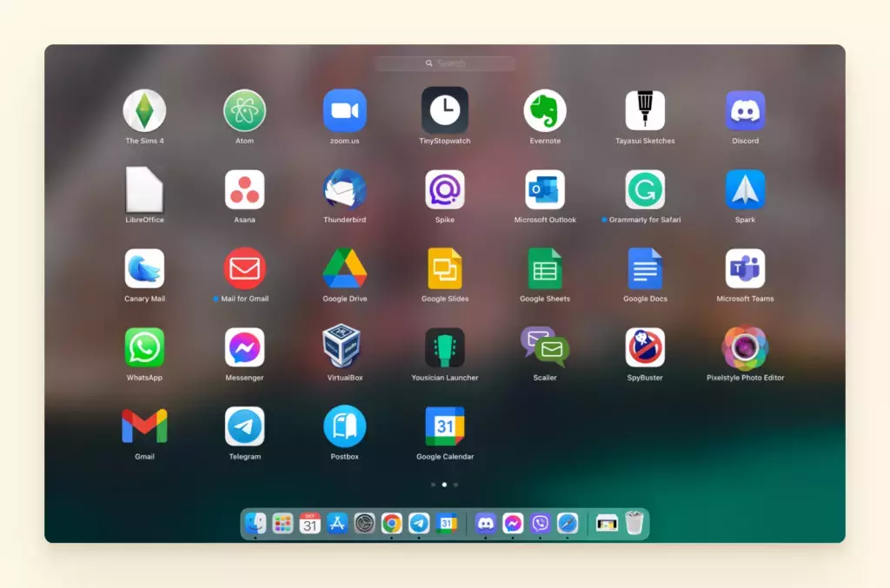
Task: Launch Yousician Launcher
Action: tap(445, 347)
